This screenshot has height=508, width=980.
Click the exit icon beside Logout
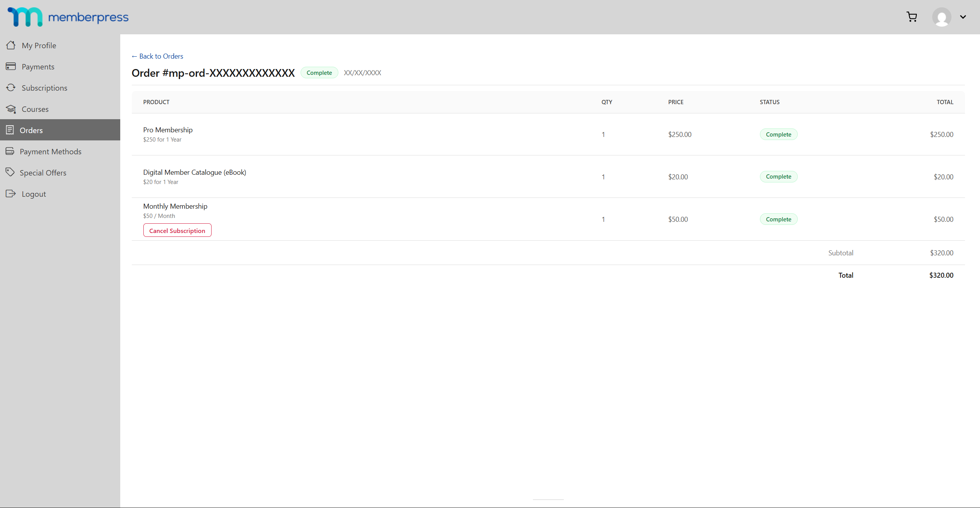click(x=11, y=194)
